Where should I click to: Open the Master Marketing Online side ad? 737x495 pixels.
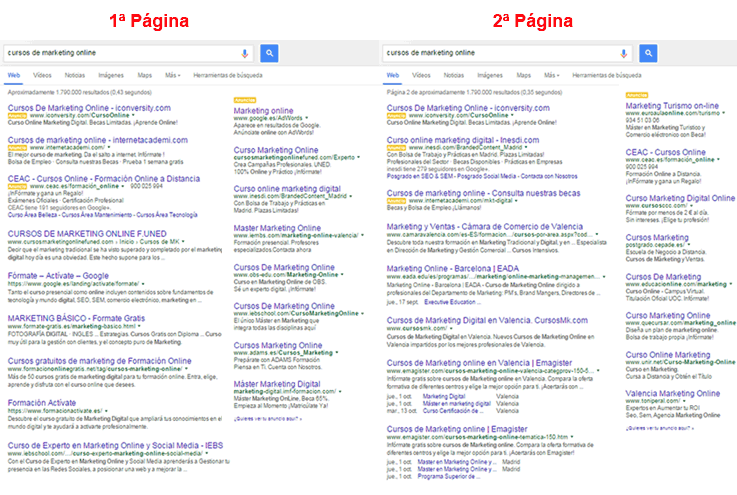277,228
